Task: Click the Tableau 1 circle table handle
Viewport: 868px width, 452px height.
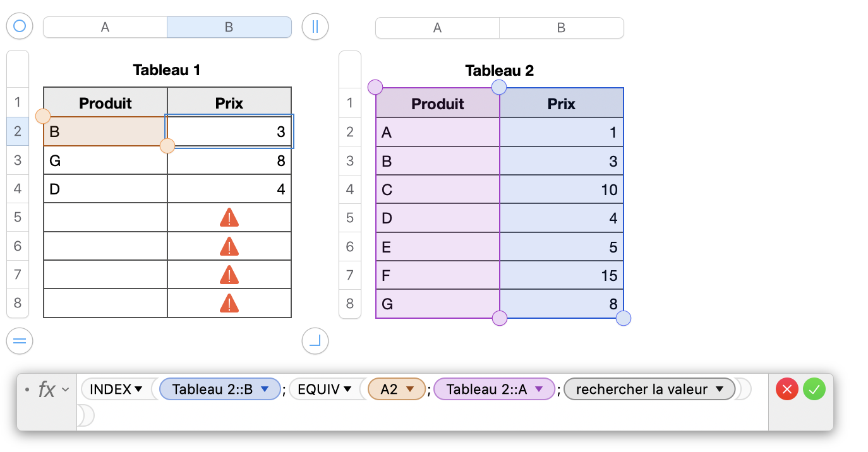Action: [x=20, y=27]
